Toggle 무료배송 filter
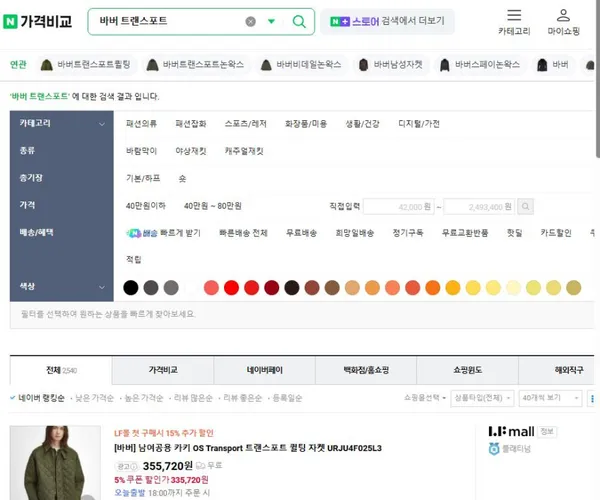 [301, 233]
